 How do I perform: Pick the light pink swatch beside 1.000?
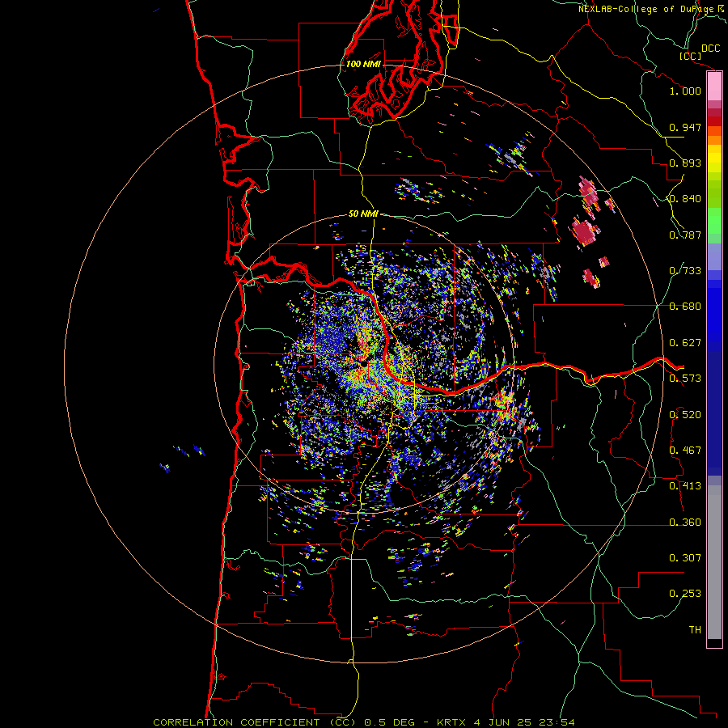714,87
